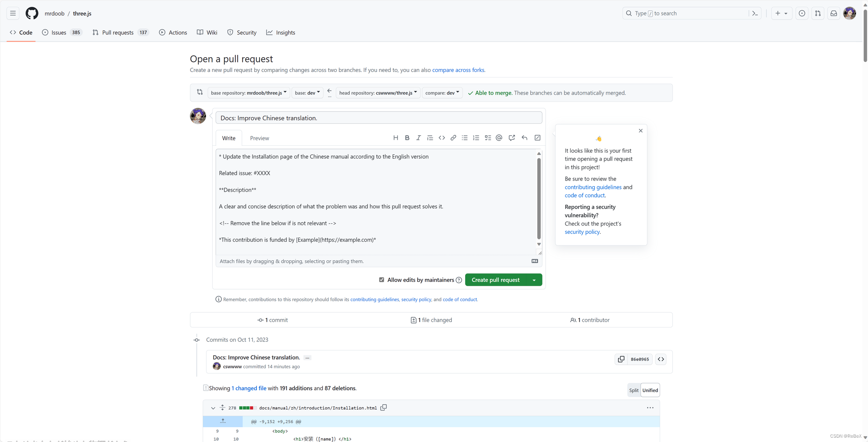Click Create pull request button
The width and height of the screenshot is (868, 442).
coord(496,280)
